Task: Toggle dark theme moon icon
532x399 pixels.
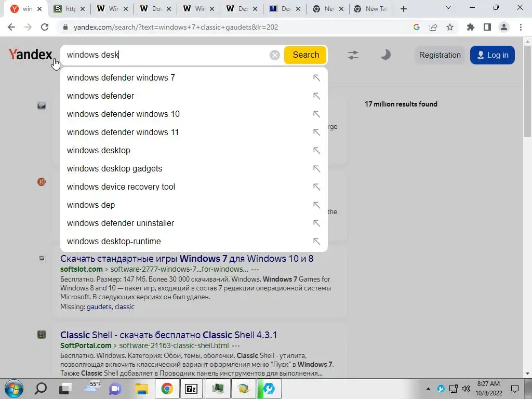Action: click(385, 55)
